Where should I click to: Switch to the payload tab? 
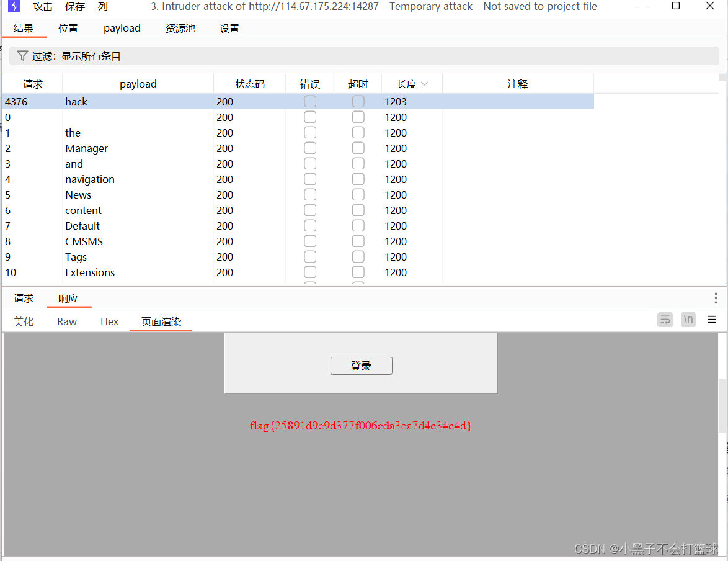[x=122, y=28]
